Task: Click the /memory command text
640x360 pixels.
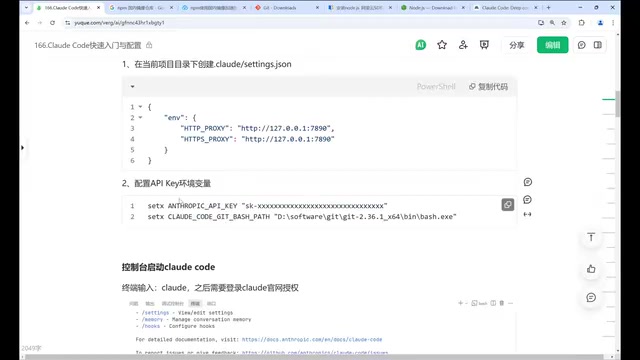Action: coord(152,319)
